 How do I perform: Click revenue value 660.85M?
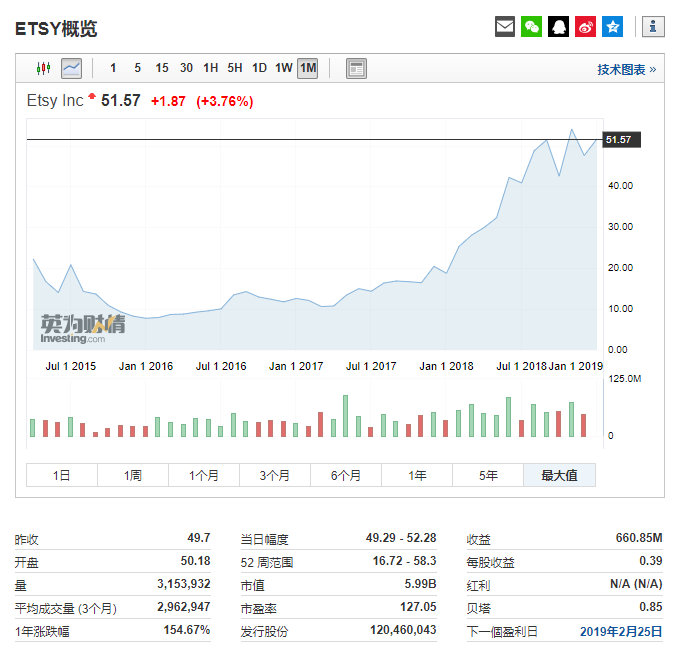point(639,538)
